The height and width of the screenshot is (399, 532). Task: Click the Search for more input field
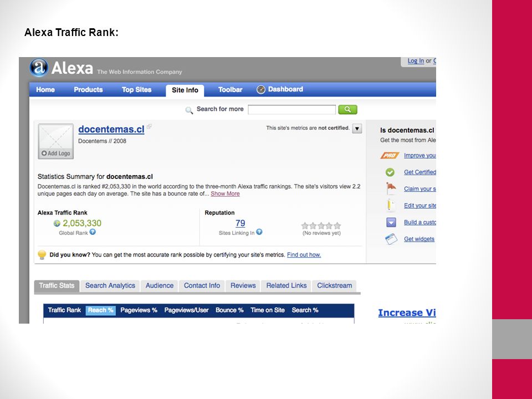(292, 110)
